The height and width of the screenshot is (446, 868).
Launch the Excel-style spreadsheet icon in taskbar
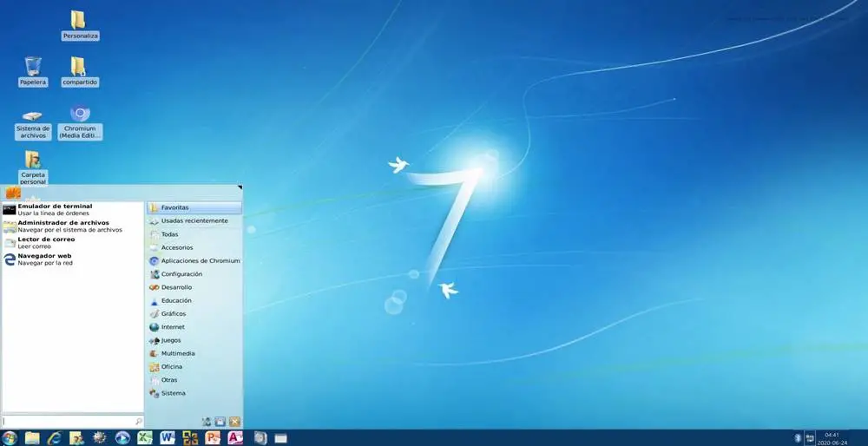coord(145,438)
